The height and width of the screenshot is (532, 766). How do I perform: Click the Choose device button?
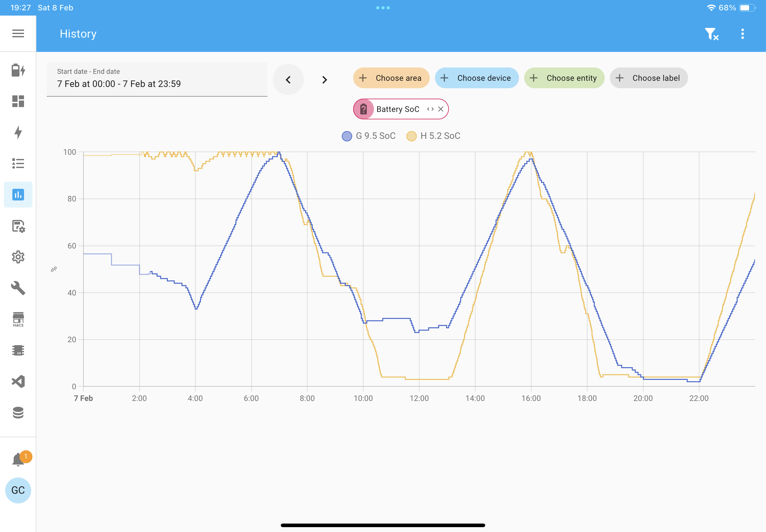click(x=476, y=78)
